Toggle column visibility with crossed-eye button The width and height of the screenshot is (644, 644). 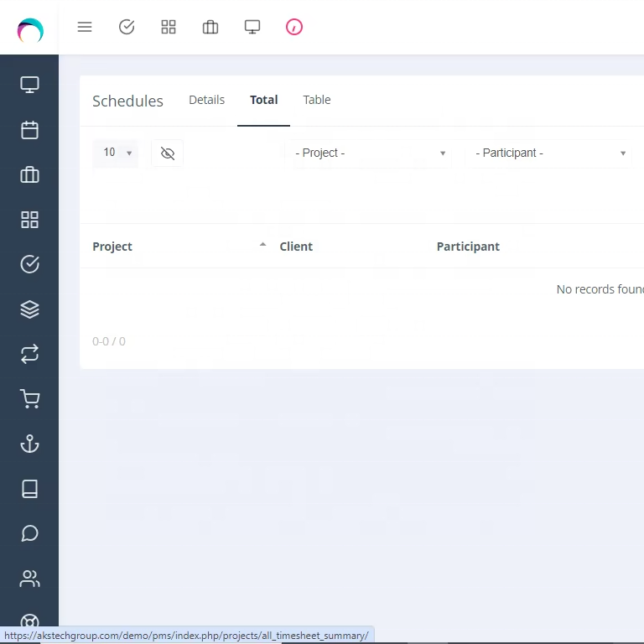pos(168,153)
